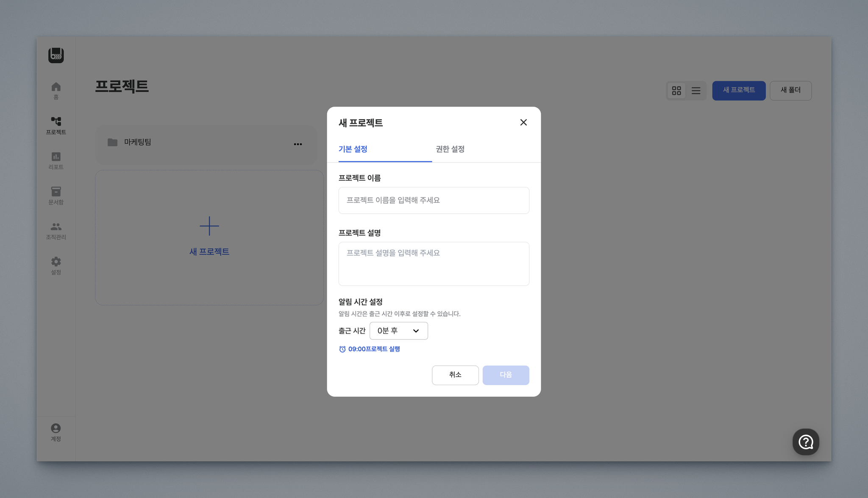The height and width of the screenshot is (498, 868).
Task: Go to Home (홈) in the sidebar
Action: tap(56, 90)
